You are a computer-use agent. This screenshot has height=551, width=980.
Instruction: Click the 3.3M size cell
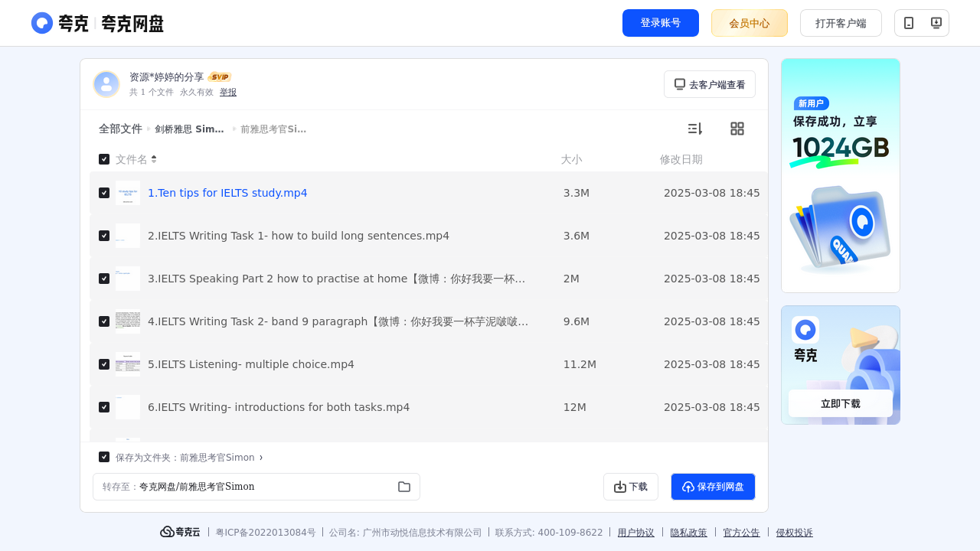(577, 193)
